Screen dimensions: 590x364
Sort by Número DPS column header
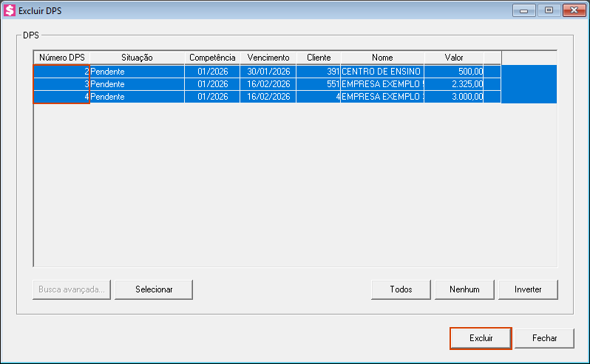pos(62,58)
